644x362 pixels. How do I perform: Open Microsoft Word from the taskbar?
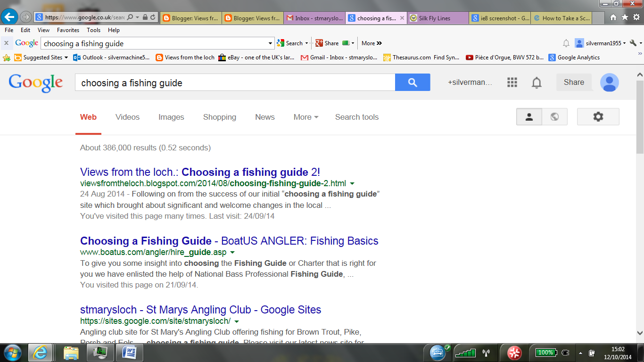click(x=130, y=353)
